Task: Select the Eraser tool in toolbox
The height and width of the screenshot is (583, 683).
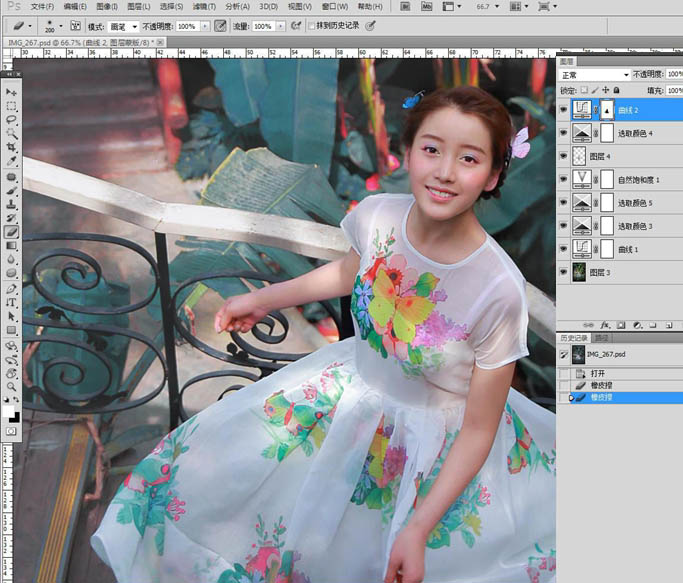Action: click(11, 232)
